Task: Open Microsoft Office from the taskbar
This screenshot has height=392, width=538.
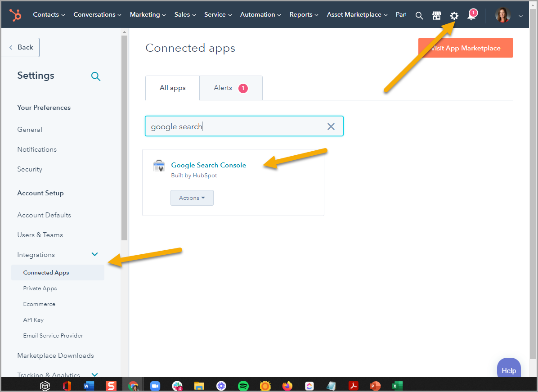Action: (x=67, y=386)
